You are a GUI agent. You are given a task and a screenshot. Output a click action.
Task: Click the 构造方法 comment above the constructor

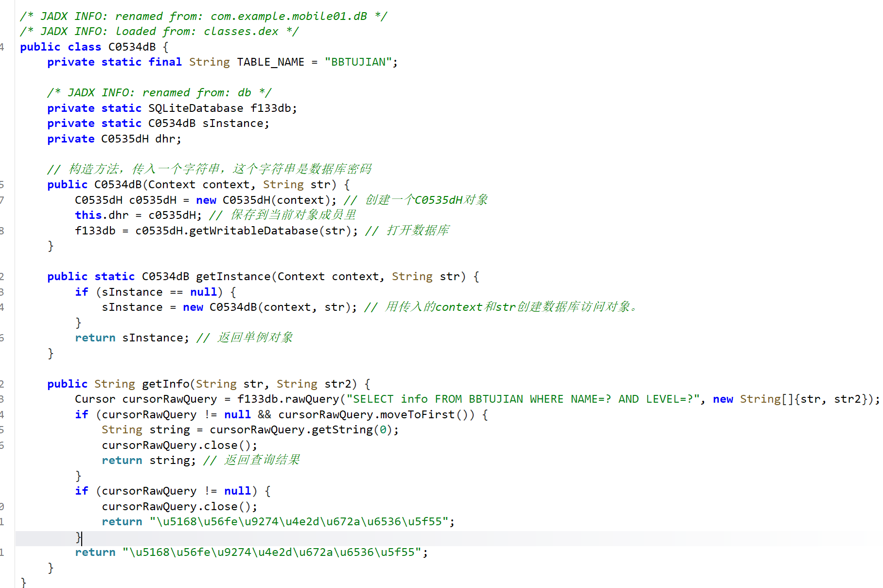(209, 169)
